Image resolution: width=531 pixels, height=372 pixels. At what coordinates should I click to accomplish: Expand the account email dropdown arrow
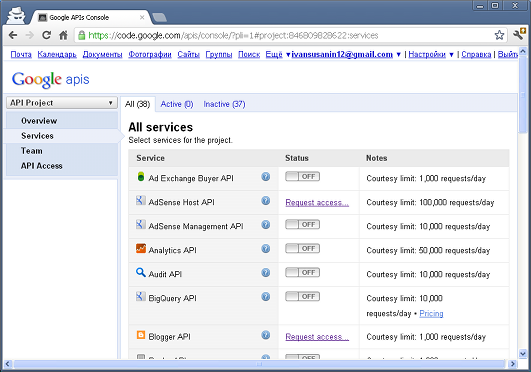[x=399, y=55]
